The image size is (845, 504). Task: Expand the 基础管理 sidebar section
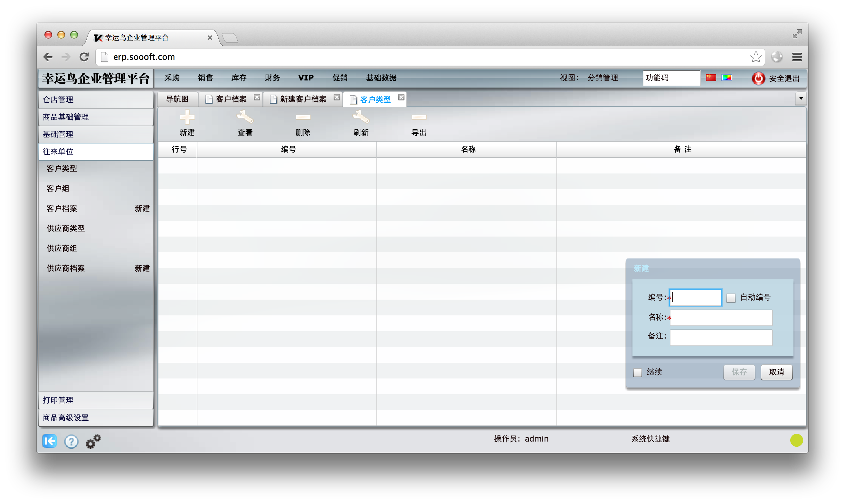[x=96, y=134]
